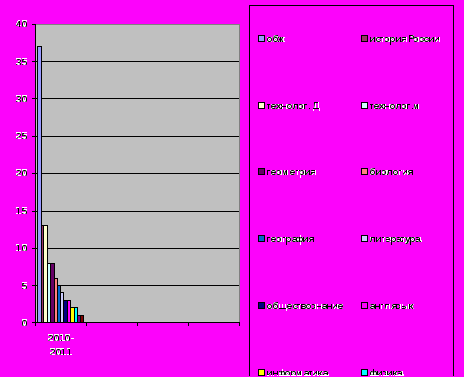Select the обществознание legend text label

(x=305, y=306)
